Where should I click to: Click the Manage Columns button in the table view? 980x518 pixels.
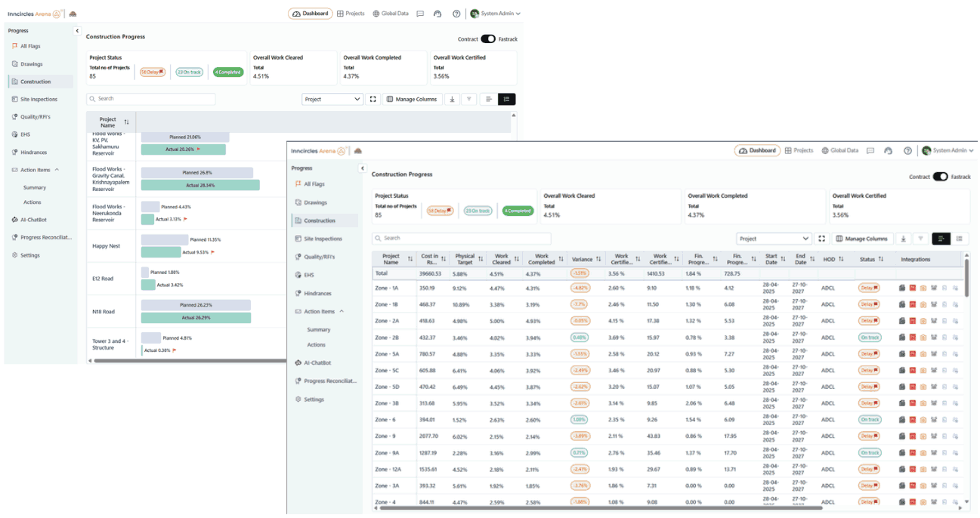pyautogui.click(x=862, y=239)
